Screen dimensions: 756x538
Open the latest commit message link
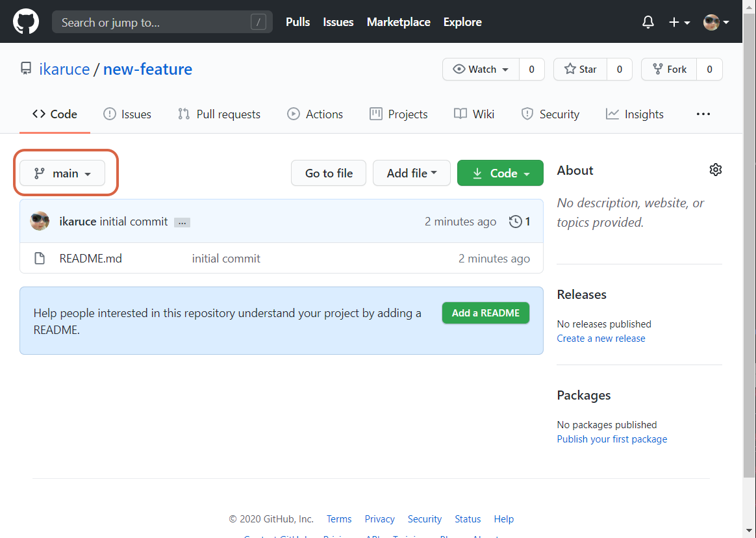(x=134, y=222)
